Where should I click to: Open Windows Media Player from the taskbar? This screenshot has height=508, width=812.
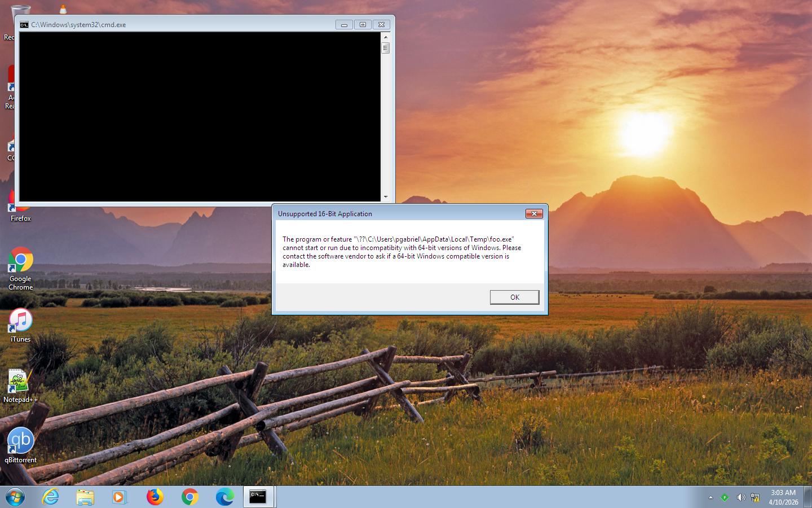pyautogui.click(x=119, y=497)
